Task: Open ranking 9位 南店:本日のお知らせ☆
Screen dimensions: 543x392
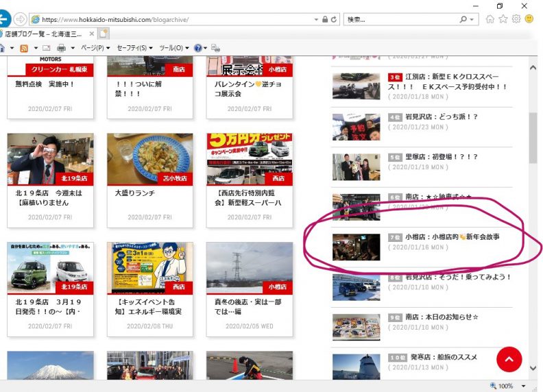Action: pos(442,317)
